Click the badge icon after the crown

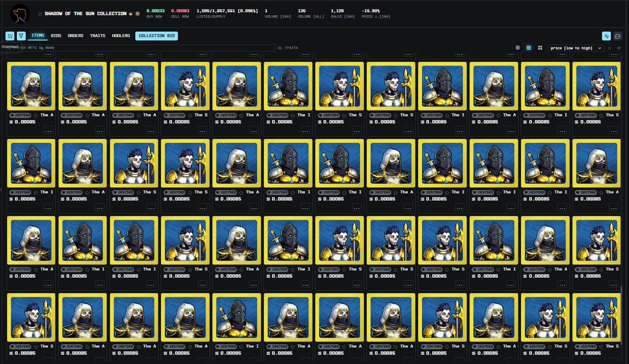[138, 14]
